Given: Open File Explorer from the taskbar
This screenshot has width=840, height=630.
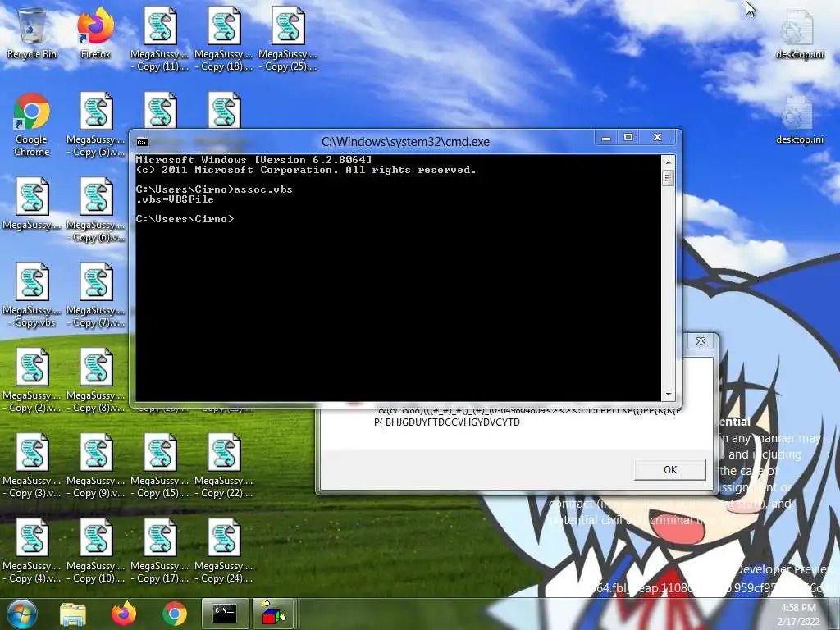Looking at the screenshot, I should pyautogui.click(x=73, y=614).
